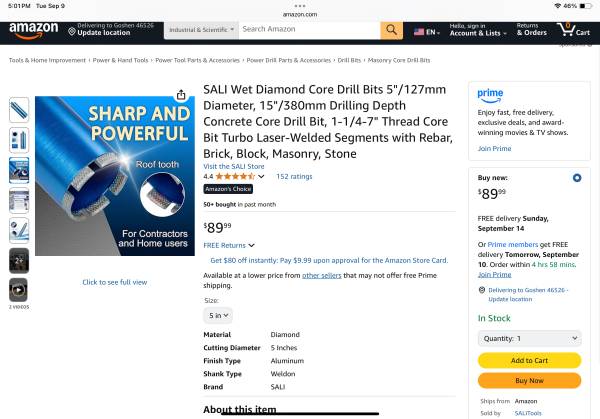
Task: Click the Amazon logo
Action: click(x=34, y=31)
